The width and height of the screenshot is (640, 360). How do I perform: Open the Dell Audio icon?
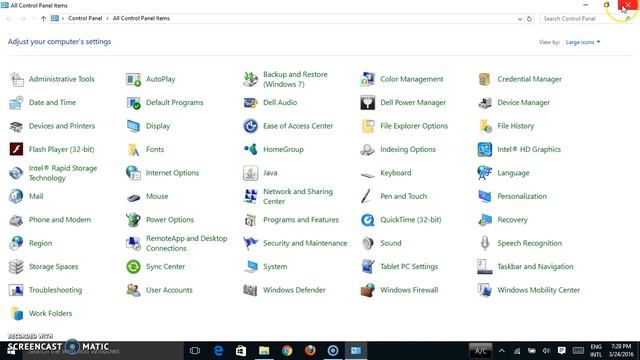tap(250, 102)
